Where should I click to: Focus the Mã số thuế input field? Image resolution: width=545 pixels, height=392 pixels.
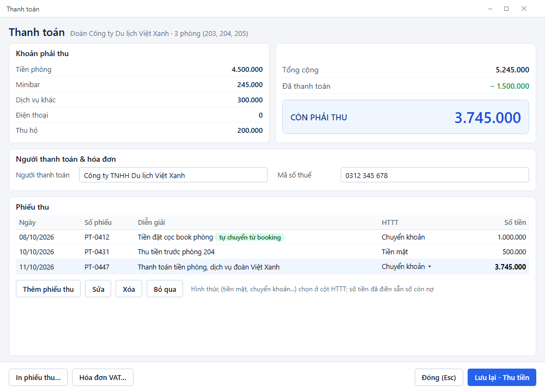coord(435,175)
